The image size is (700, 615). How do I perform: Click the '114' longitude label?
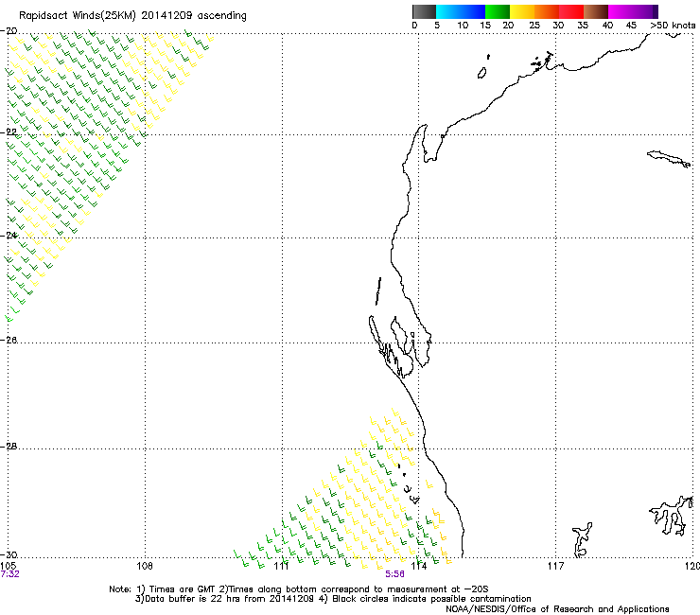click(419, 567)
